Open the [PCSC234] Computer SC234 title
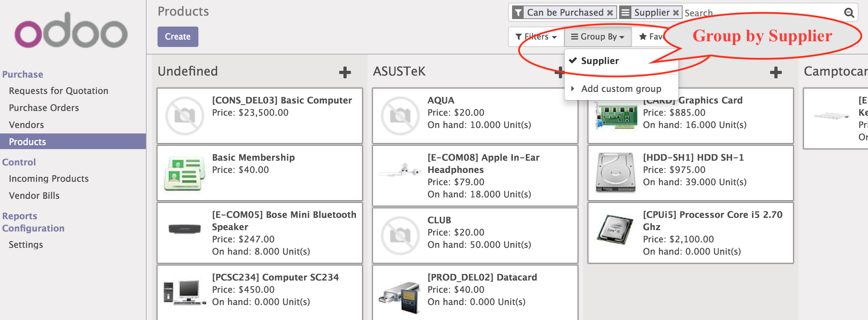The image size is (868, 320). [275, 277]
